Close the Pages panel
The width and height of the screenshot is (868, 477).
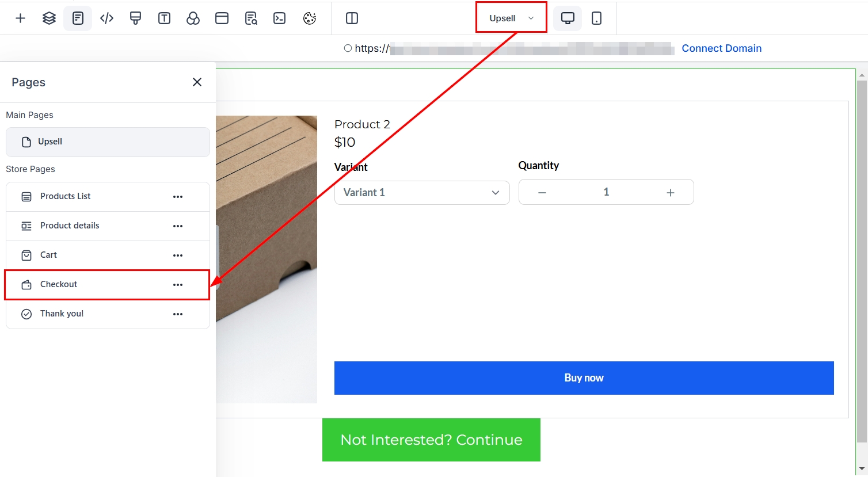[197, 82]
